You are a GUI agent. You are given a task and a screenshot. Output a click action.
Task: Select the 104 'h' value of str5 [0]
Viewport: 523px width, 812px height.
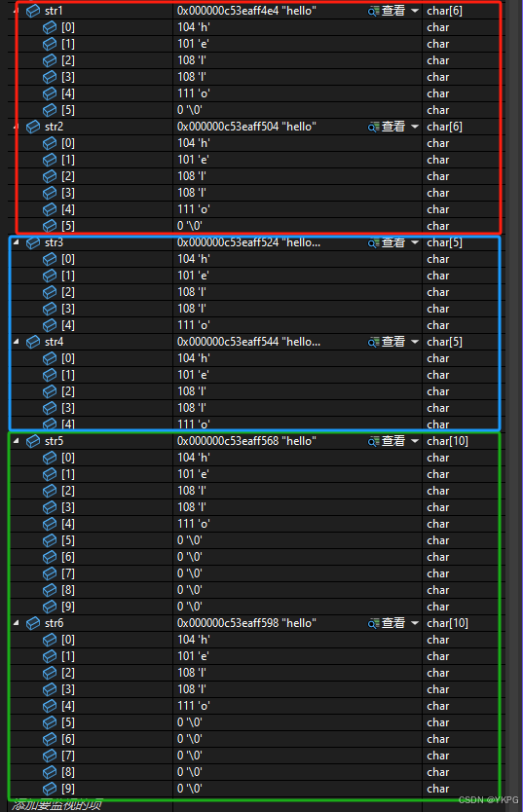[x=194, y=458]
